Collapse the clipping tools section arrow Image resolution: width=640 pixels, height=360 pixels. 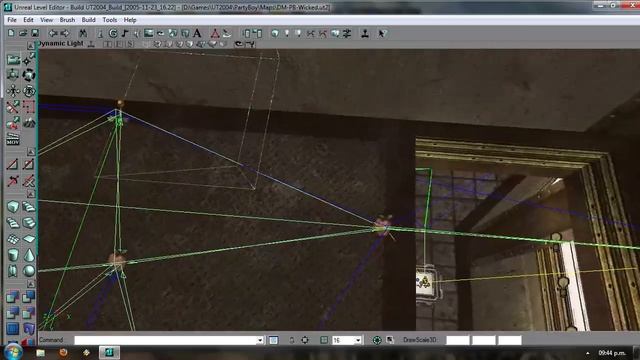(31, 152)
